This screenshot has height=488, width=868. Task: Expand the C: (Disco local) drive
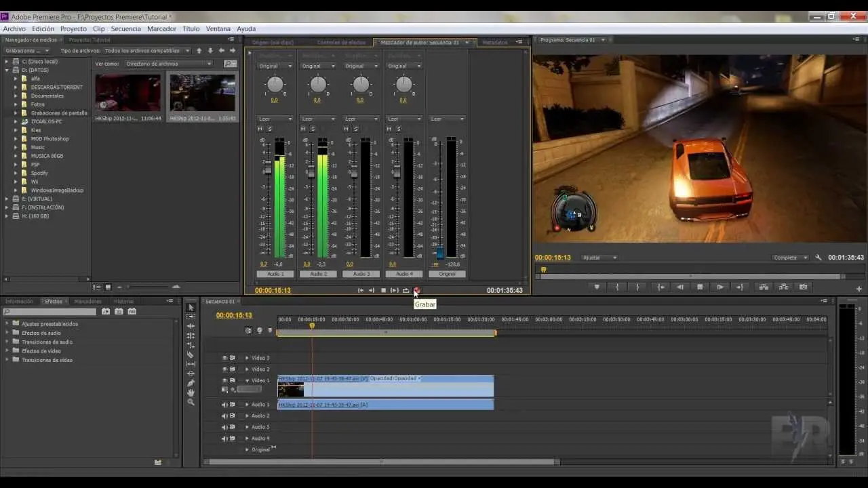pyautogui.click(x=7, y=61)
